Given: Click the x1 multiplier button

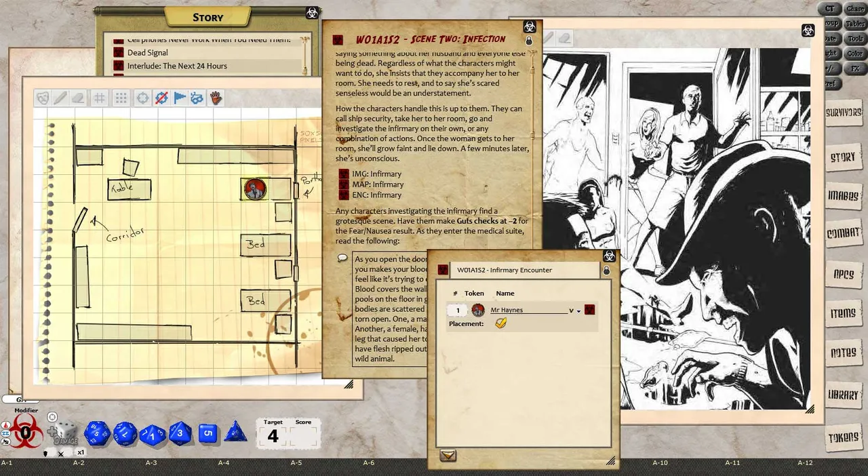Looking at the screenshot, I should pyautogui.click(x=80, y=452).
